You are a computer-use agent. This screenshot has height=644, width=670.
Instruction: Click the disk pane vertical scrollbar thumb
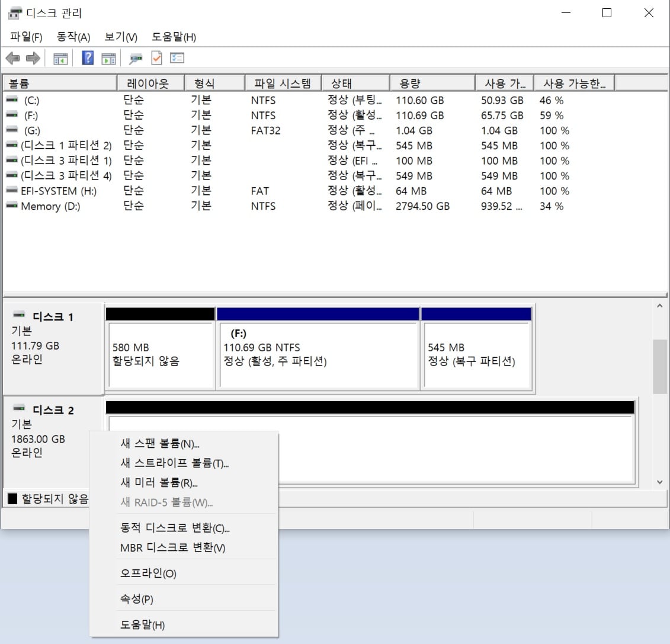point(660,367)
